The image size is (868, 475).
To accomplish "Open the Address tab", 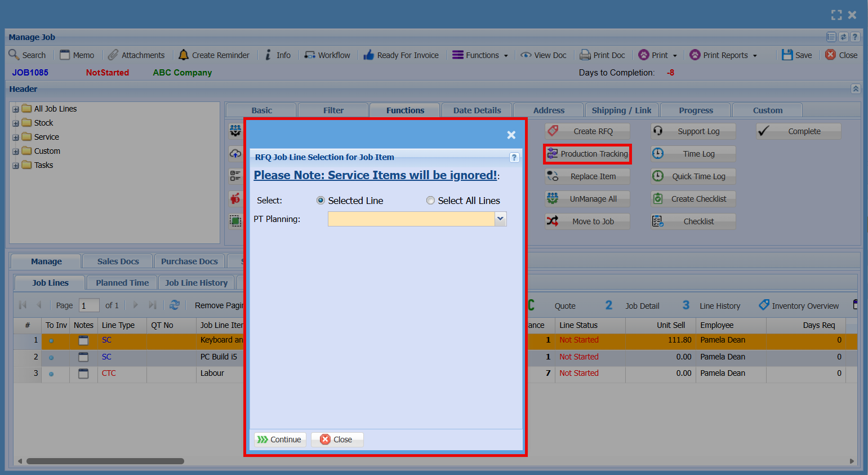I will 549,110.
